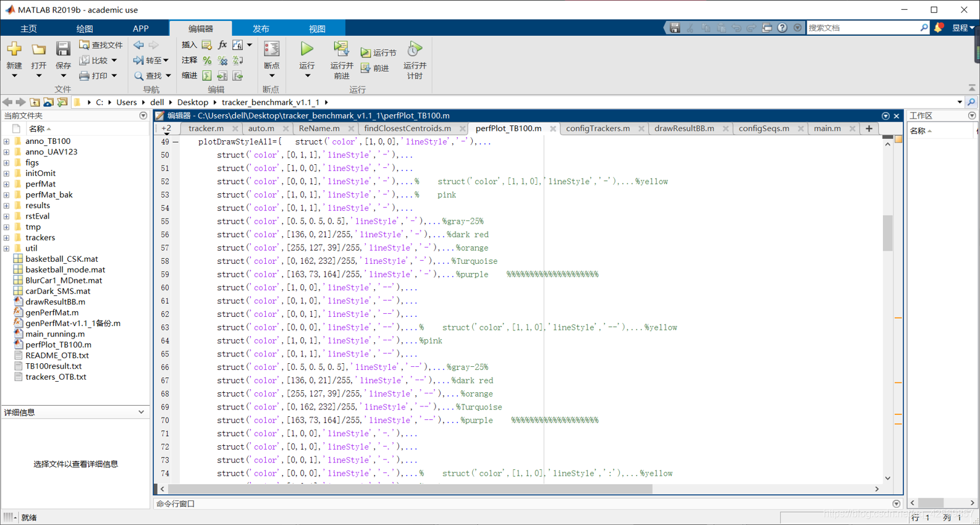
Task: Open the Current Folder panel actions menu
Action: (x=143, y=116)
